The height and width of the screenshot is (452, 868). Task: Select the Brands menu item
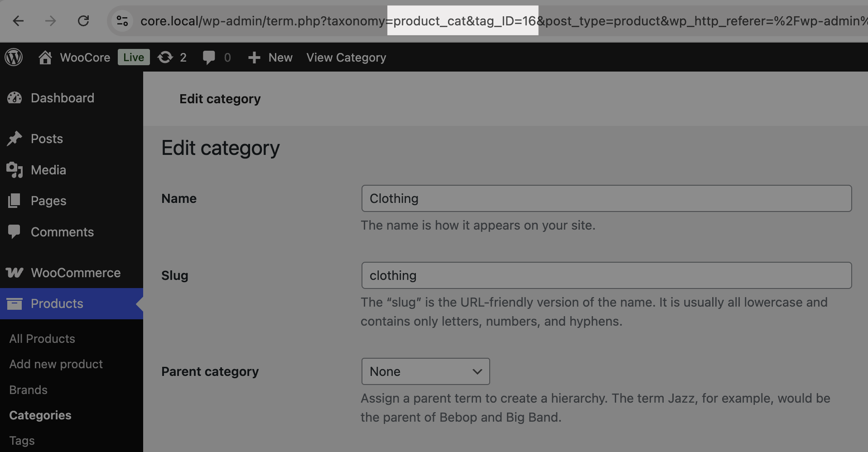(x=28, y=389)
